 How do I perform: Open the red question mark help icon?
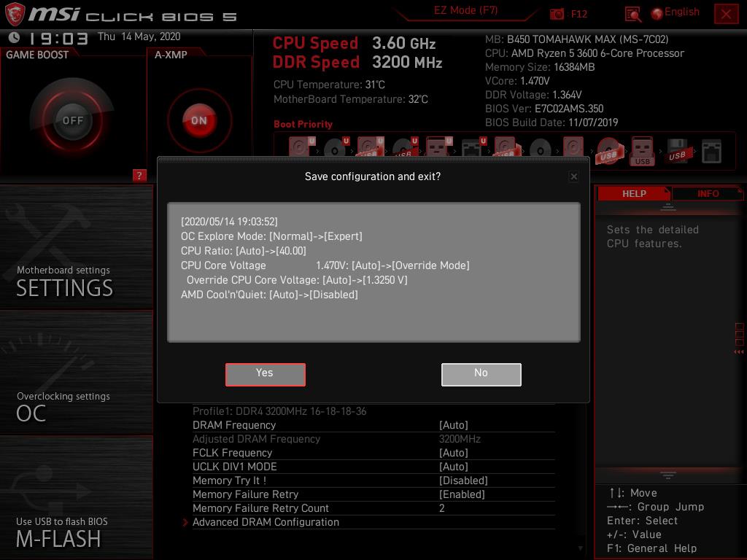139,175
